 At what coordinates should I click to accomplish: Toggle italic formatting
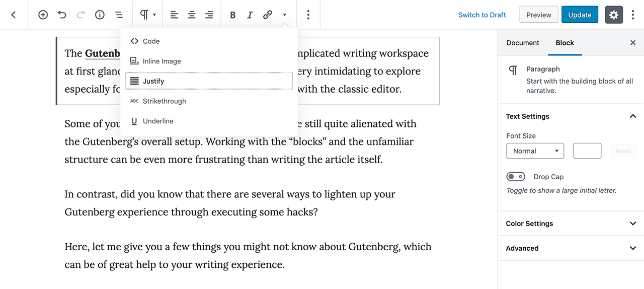coord(250,15)
